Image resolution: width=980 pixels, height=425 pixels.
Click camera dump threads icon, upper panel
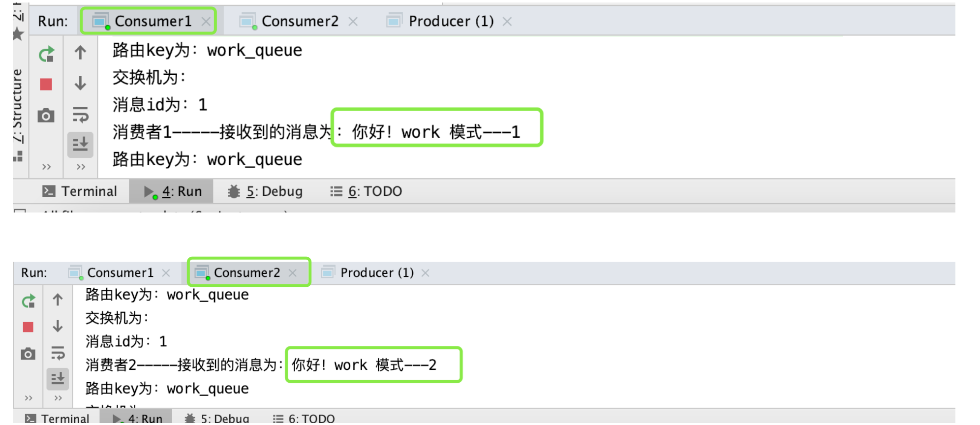[x=46, y=116]
